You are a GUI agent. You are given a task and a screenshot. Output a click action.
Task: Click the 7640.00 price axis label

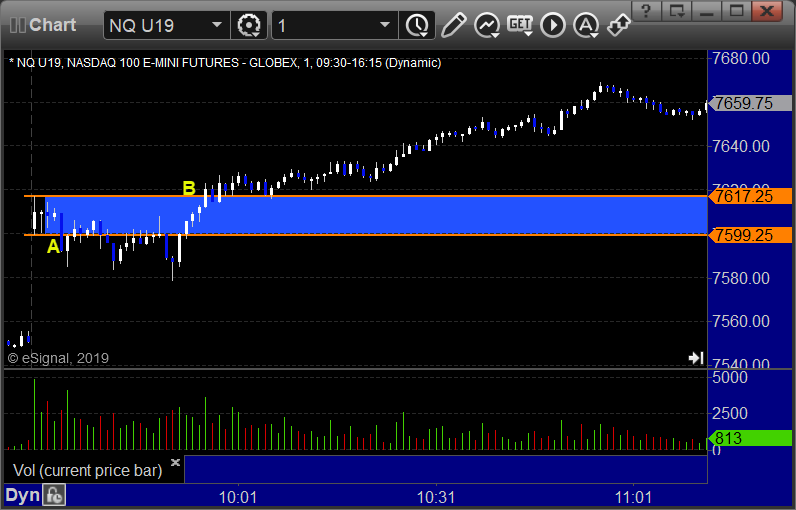(x=741, y=146)
